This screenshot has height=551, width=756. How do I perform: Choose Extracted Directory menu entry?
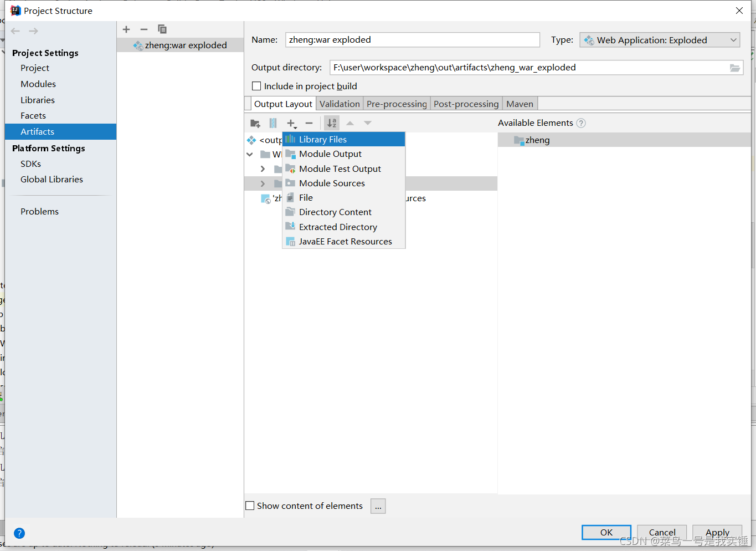[344, 227]
